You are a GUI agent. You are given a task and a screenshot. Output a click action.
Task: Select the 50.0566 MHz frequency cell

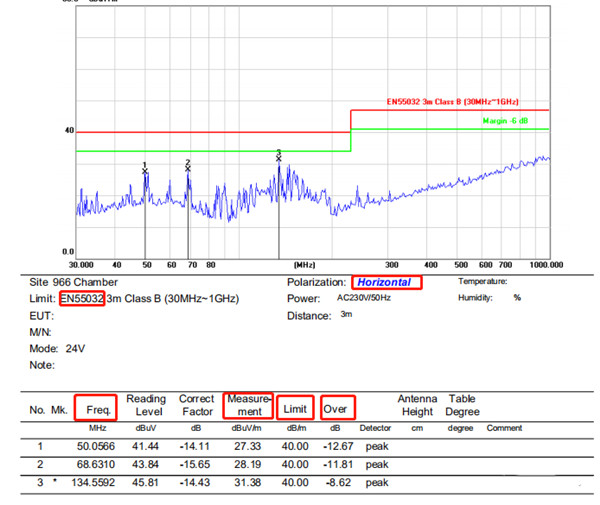coord(97,447)
